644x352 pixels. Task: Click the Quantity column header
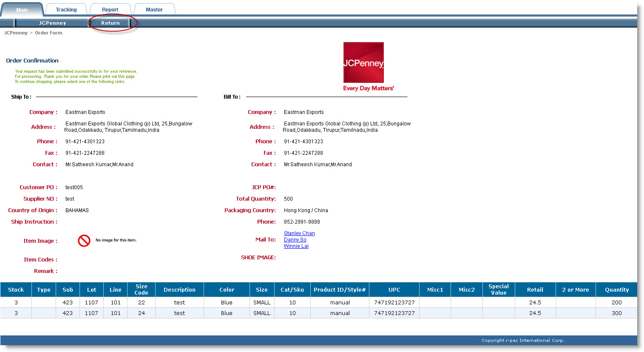617,290
